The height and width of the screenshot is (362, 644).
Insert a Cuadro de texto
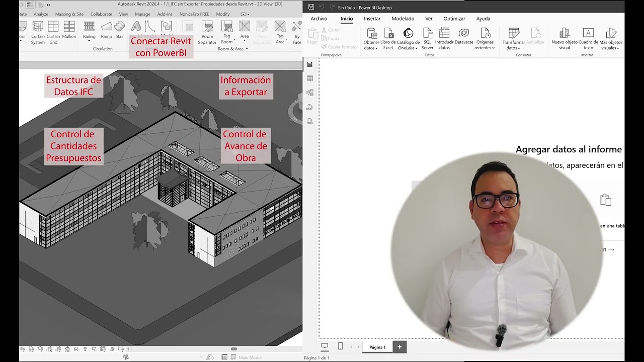click(x=588, y=39)
